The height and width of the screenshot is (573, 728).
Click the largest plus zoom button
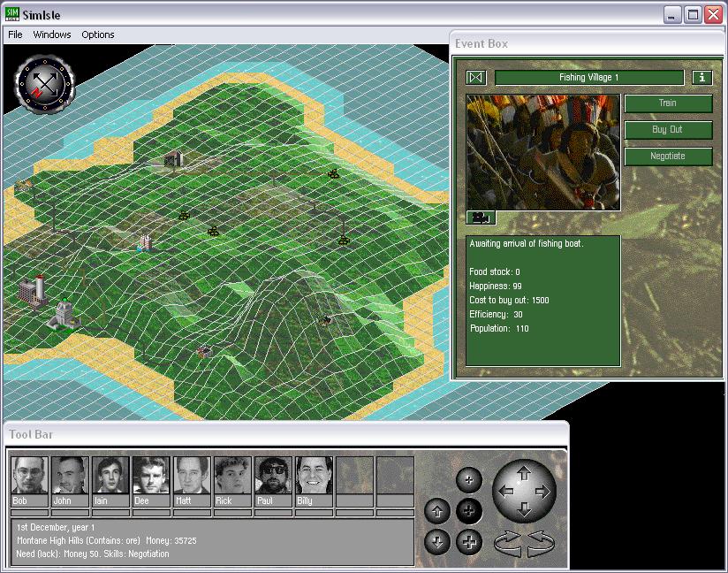tap(469, 542)
